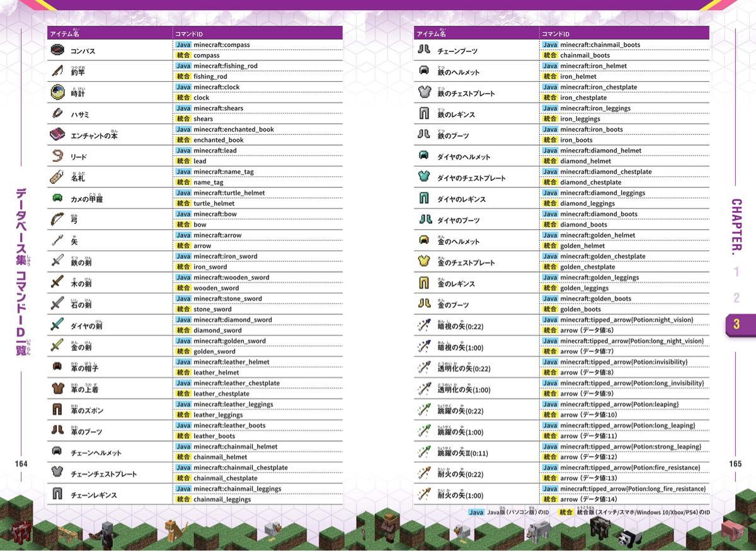Screen dimensions: 756x551
Task: Click the Java legend badge in footer
Action: pos(478,512)
